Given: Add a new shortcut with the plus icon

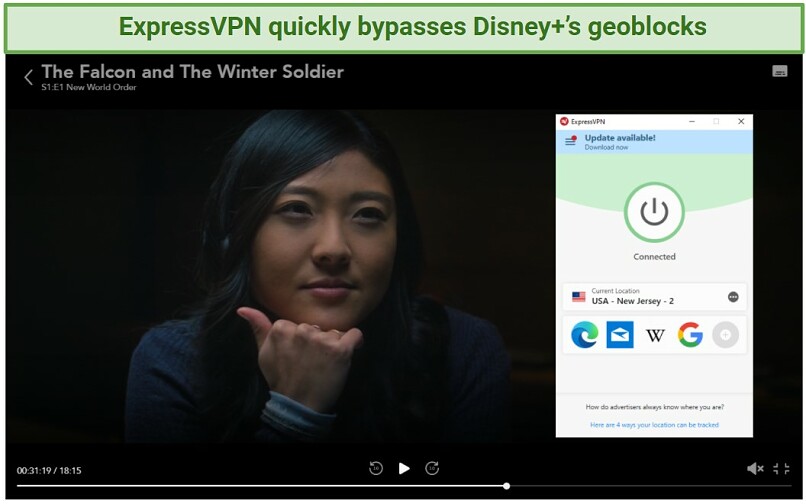Looking at the screenshot, I should point(725,334).
